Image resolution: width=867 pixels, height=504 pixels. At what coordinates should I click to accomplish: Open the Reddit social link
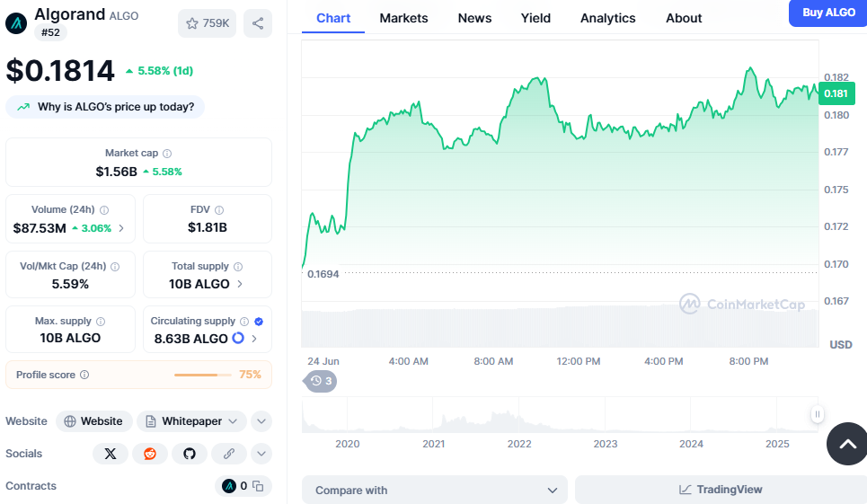click(150, 454)
